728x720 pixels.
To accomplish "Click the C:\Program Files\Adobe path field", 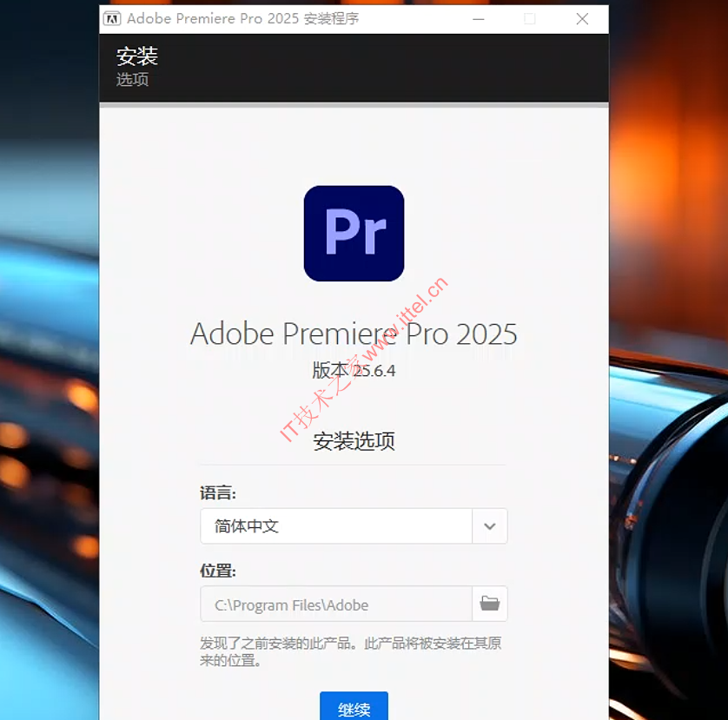I will (336, 604).
